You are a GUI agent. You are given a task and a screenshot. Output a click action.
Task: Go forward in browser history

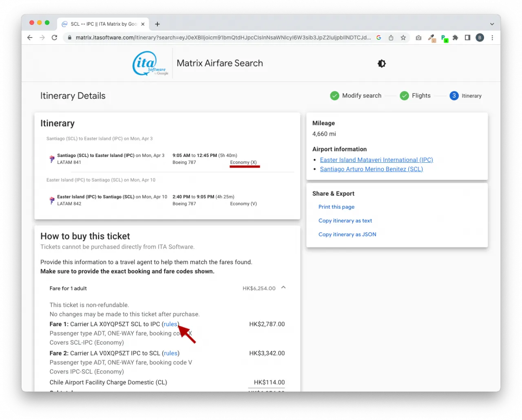[x=42, y=38]
